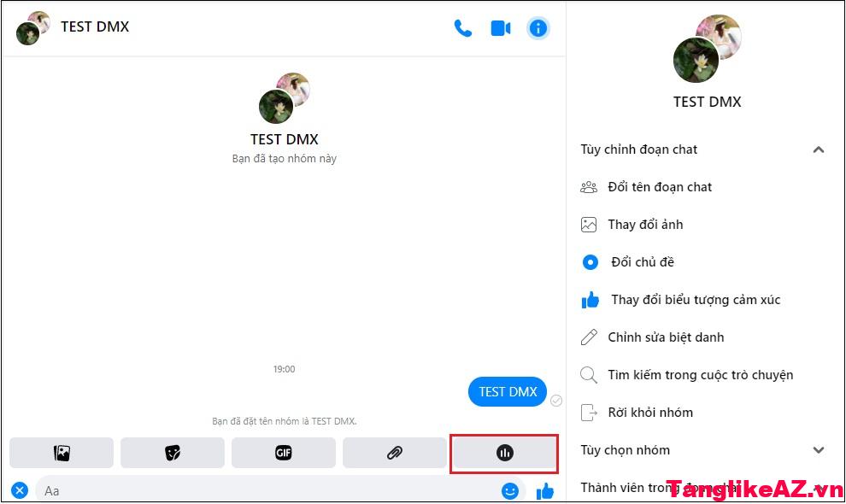Image resolution: width=846 pixels, height=504 pixels.
Task: Collapse the Tùy chỉnh đoạn chat section
Action: [x=818, y=149]
